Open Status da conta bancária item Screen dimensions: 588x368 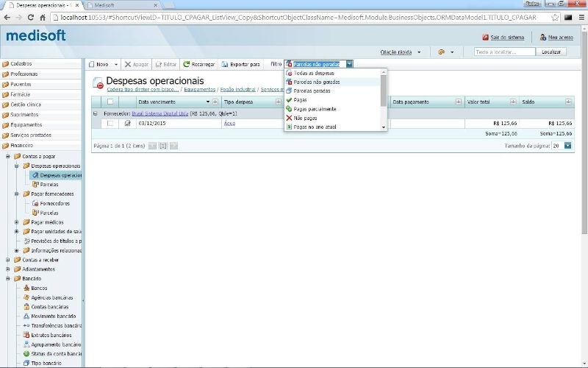(51, 354)
